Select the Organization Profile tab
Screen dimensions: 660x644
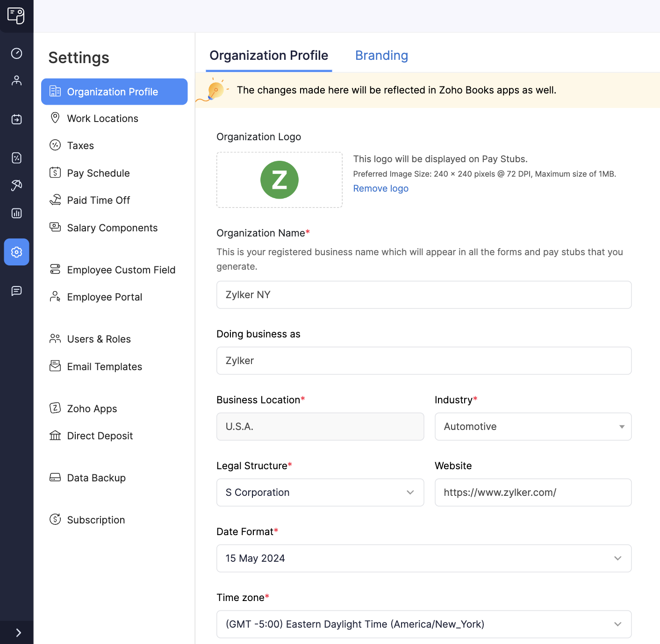tap(269, 55)
